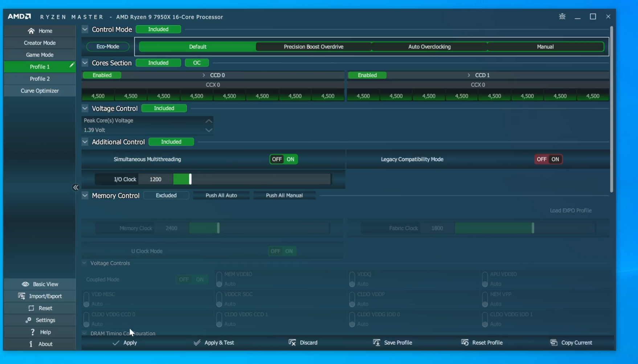Viewport: 638px width, 364px height.
Task: Click the Help question mark icon
Action: coord(33,332)
